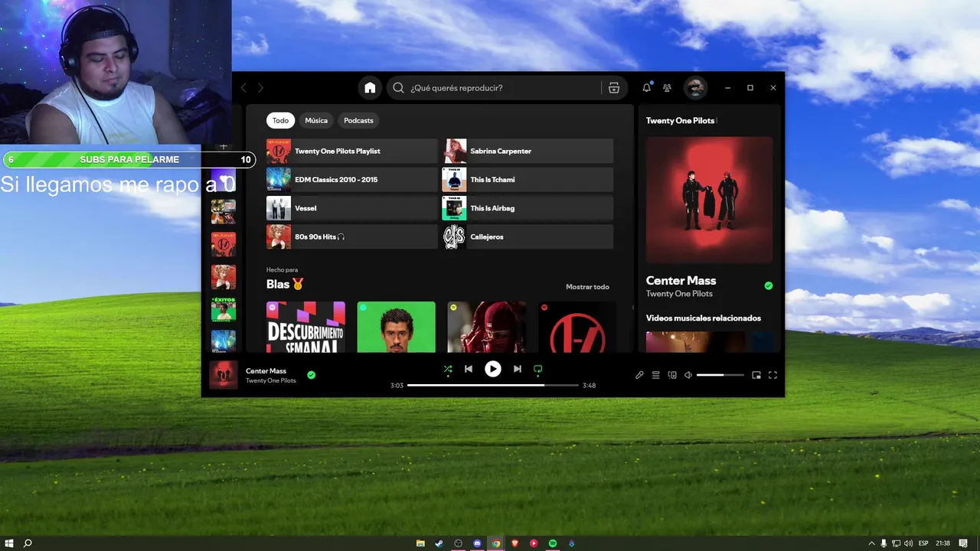
Task: Toggle shuffle mode
Action: coord(448,369)
